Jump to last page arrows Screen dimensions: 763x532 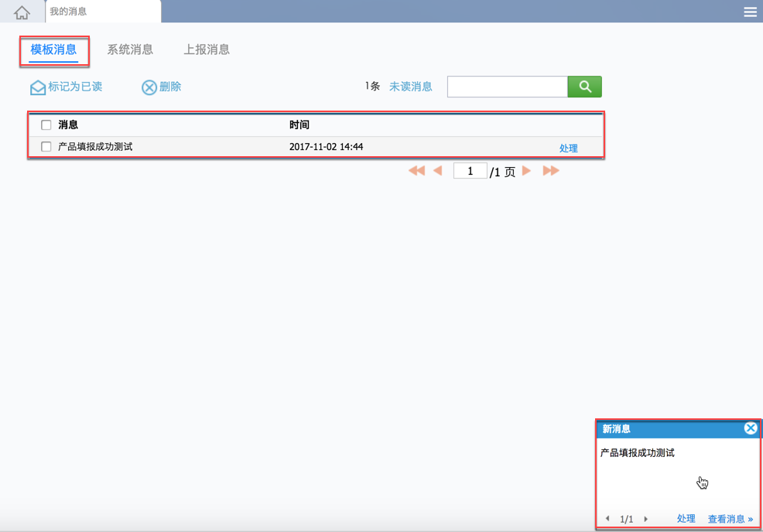[551, 171]
